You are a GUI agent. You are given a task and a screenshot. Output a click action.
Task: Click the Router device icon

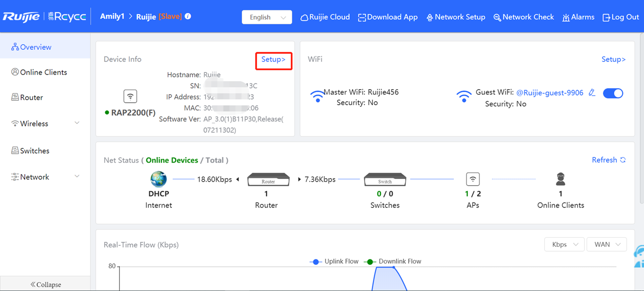click(268, 180)
